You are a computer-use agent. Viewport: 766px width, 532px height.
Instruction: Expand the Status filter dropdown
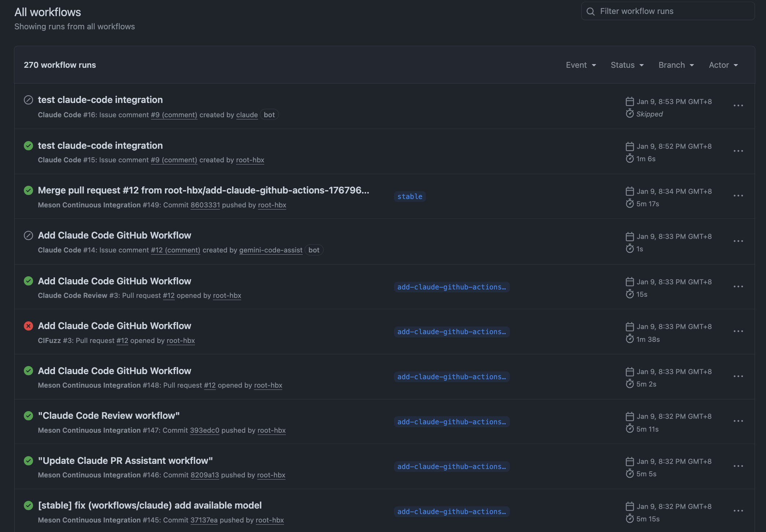point(627,65)
